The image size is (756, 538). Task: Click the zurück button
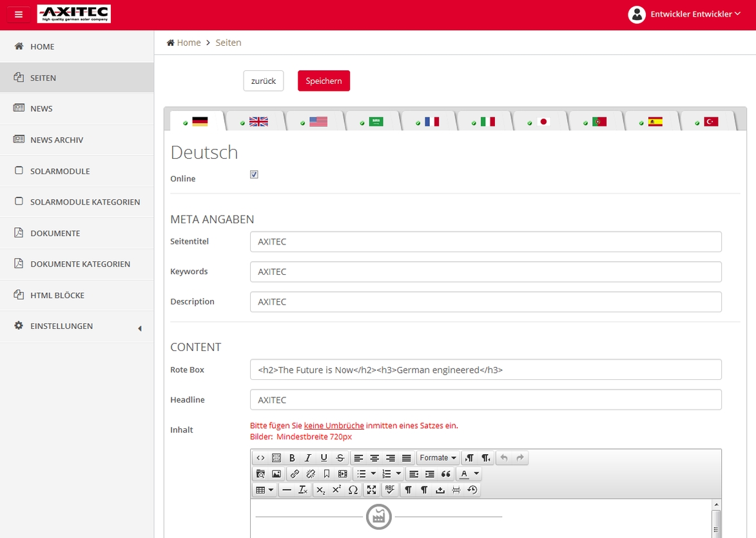click(263, 81)
